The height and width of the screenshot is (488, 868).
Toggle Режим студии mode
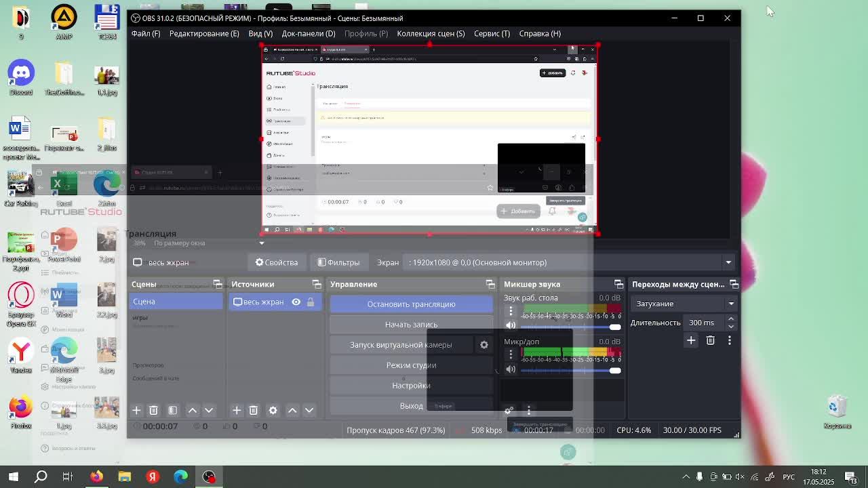pyautogui.click(x=411, y=365)
